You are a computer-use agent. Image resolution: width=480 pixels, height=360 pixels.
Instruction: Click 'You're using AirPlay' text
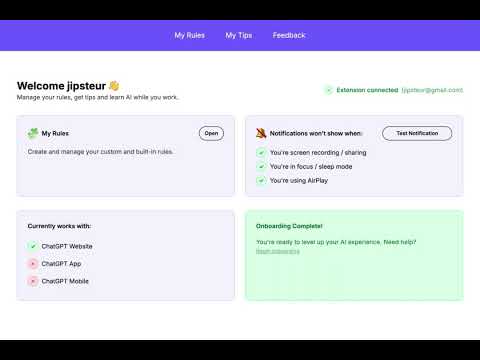pos(299,181)
